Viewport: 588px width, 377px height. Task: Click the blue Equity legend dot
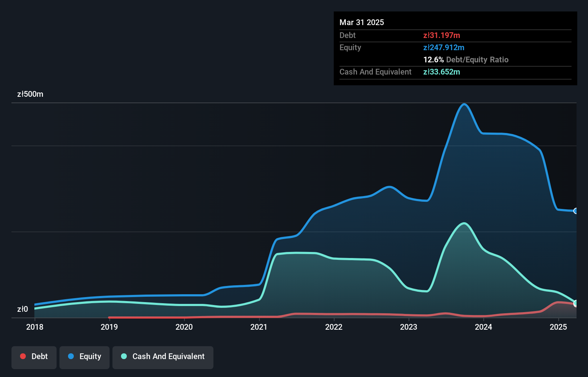[71, 356]
